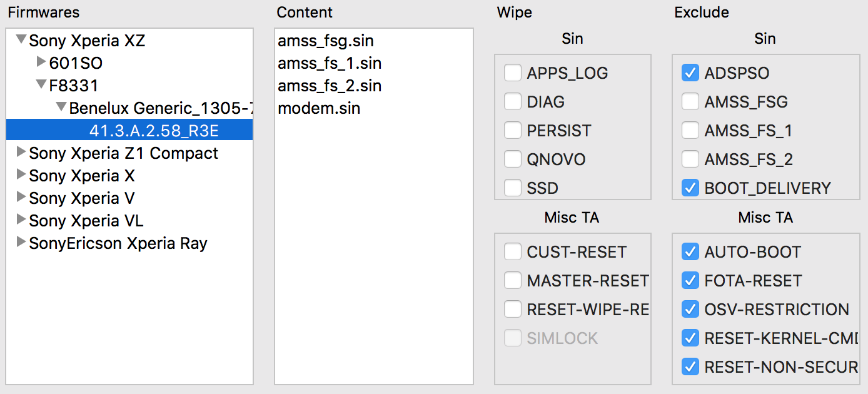Enable APPS_LOG wipe checkbox

click(513, 73)
